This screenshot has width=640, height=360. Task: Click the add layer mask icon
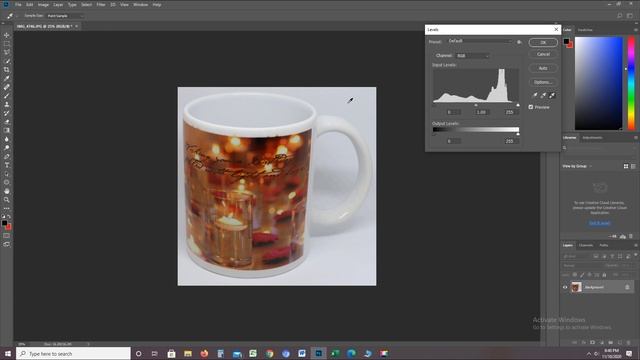pyautogui.click(x=593, y=342)
